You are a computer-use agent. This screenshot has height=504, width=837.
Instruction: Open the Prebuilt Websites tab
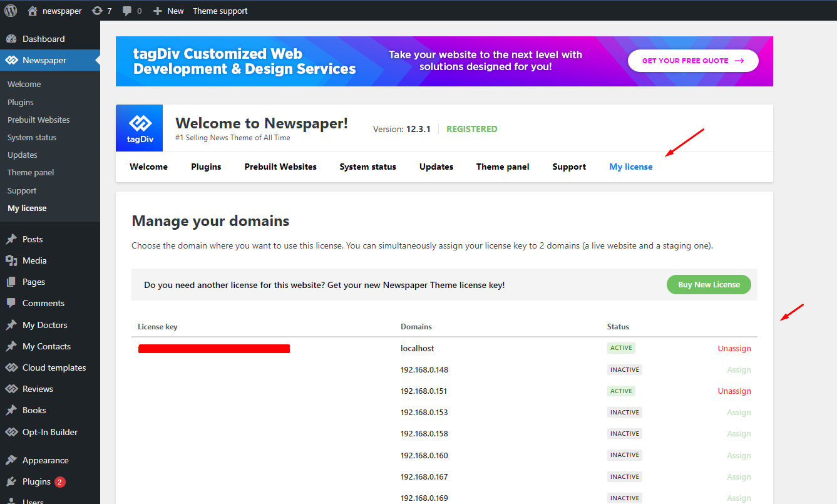(x=280, y=167)
